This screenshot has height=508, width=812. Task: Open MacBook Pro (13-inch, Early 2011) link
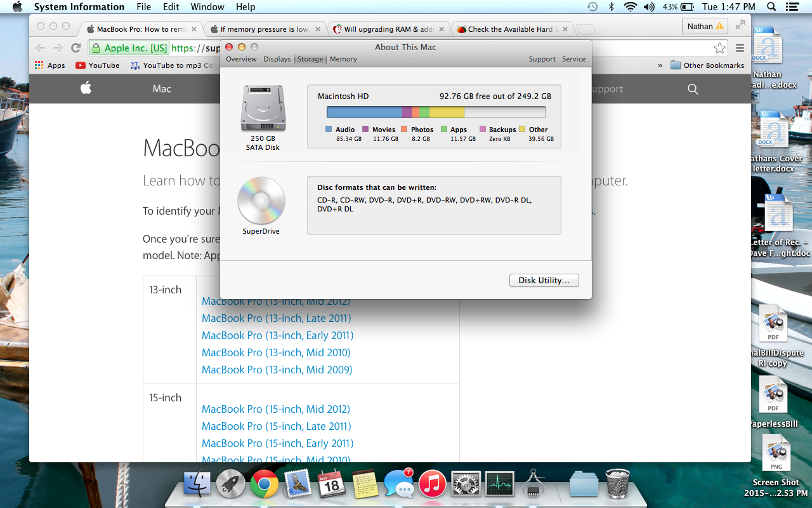(x=277, y=335)
